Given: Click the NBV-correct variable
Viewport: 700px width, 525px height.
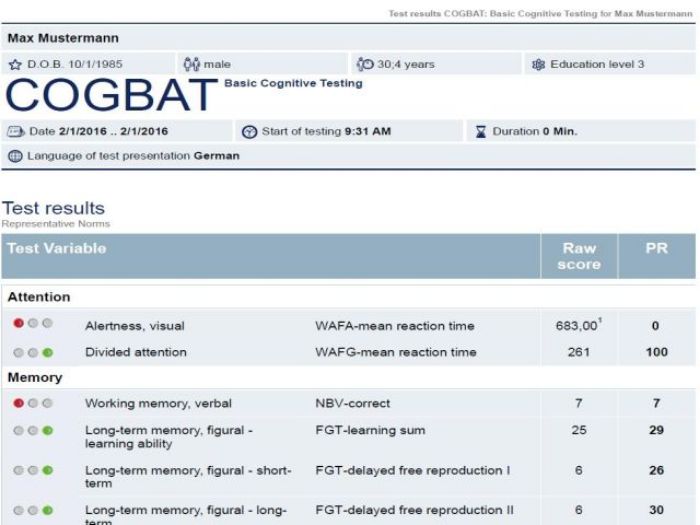Looking at the screenshot, I should pos(353,403).
